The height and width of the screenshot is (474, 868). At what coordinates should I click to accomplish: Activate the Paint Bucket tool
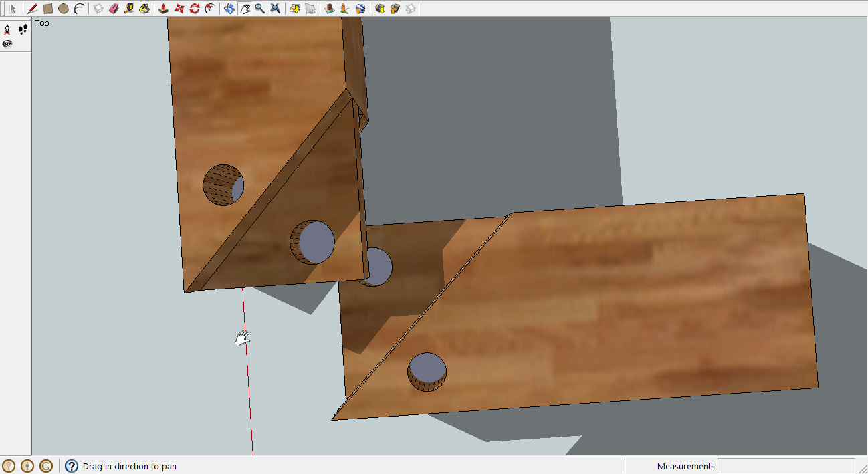click(x=144, y=9)
